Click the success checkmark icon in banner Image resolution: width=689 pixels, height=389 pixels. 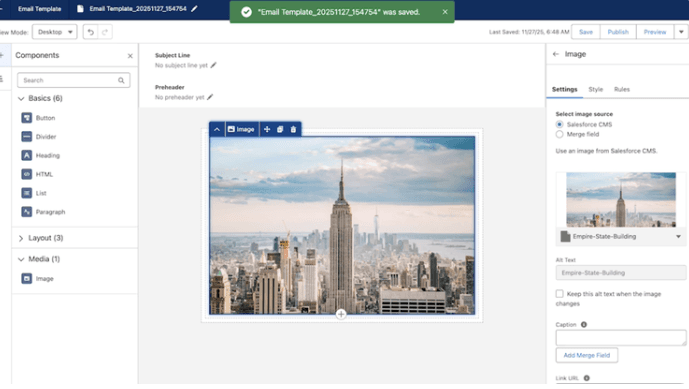coord(247,12)
